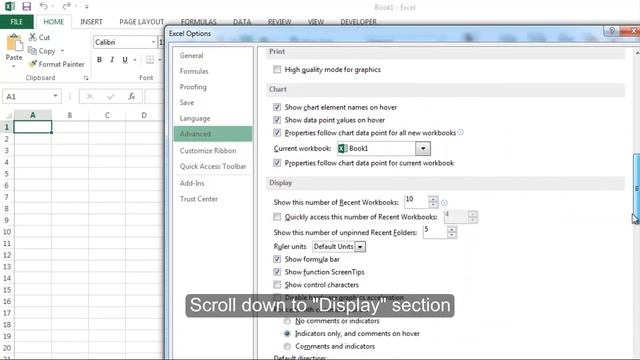
Task: Select column B header in worksheet
Action: (70, 115)
